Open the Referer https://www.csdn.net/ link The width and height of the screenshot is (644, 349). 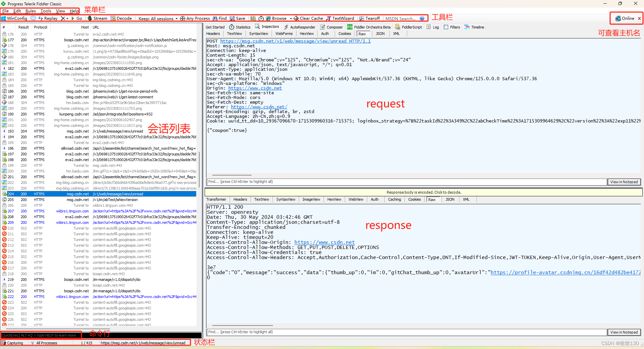259,107
